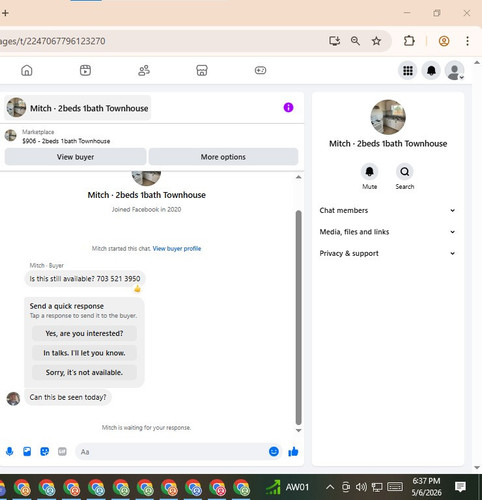The image size is (482, 500).
Task: Click the Marketplace listing thumbnail beside $906
Action: (11, 136)
